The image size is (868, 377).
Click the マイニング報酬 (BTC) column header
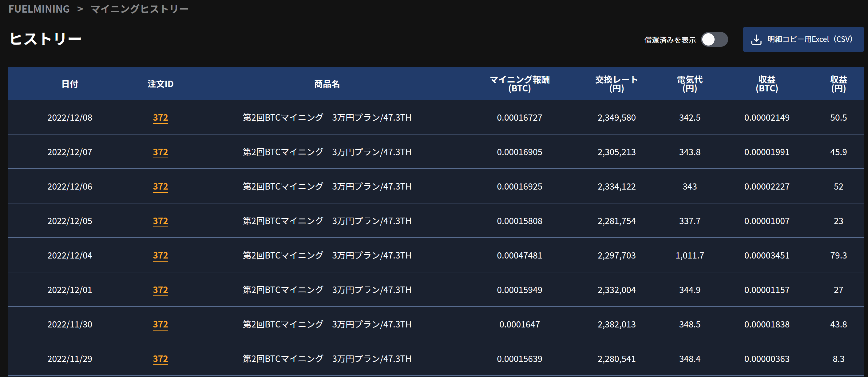(x=519, y=84)
